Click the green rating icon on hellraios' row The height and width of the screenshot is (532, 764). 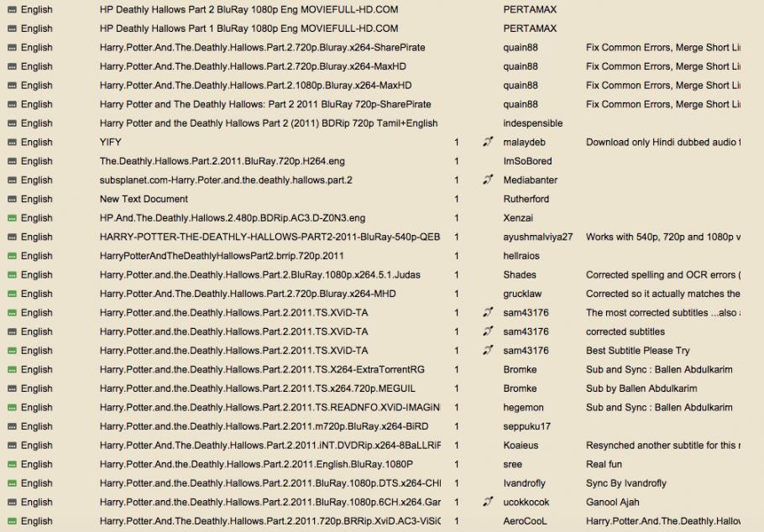point(13,256)
